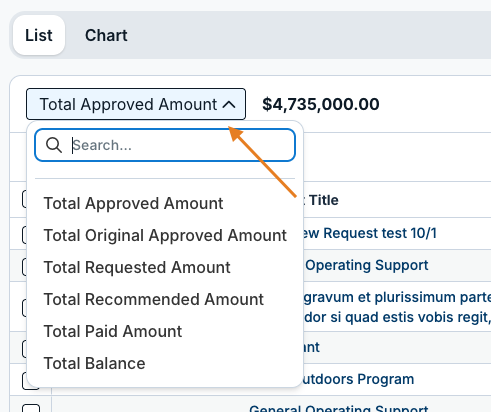Open the Operating Support link

coord(366,265)
